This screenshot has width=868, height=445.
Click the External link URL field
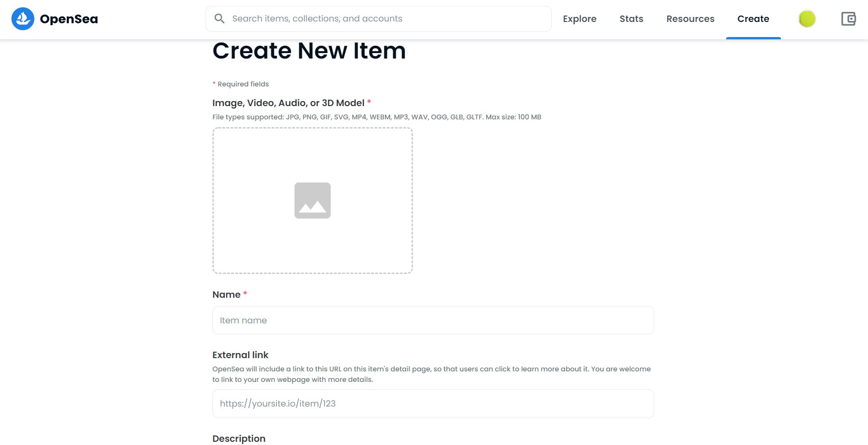(x=433, y=403)
